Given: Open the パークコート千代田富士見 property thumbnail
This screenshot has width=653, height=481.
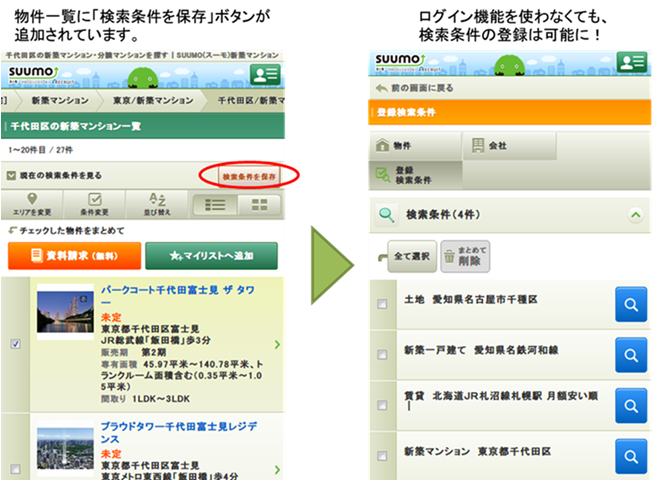Looking at the screenshot, I should 65,312.
